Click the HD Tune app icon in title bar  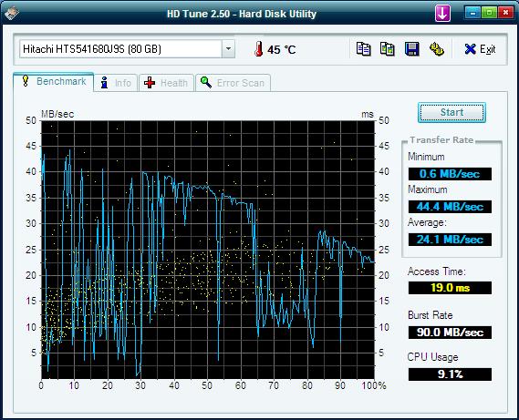(12, 14)
